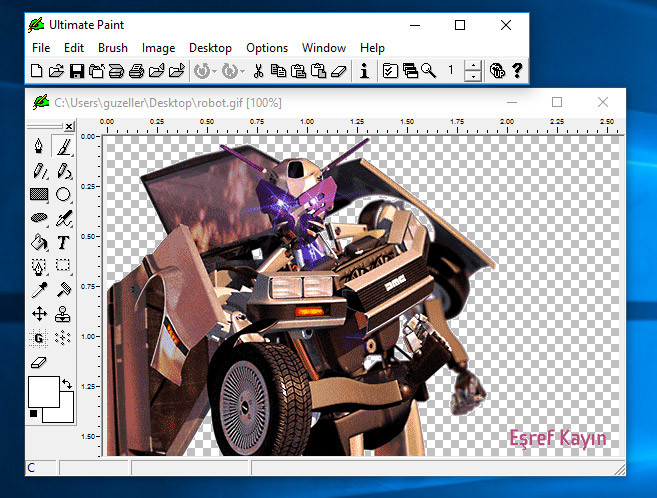Image resolution: width=657 pixels, height=498 pixels.
Task: Open help with question mark icon
Action: 517,70
